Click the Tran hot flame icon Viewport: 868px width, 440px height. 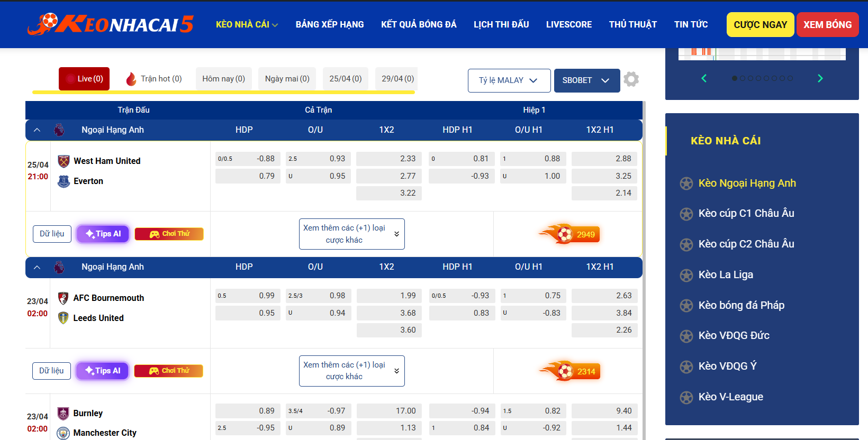tap(131, 79)
